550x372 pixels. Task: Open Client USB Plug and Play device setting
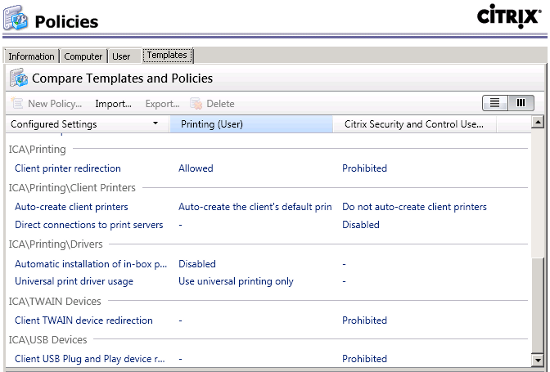(x=90, y=359)
